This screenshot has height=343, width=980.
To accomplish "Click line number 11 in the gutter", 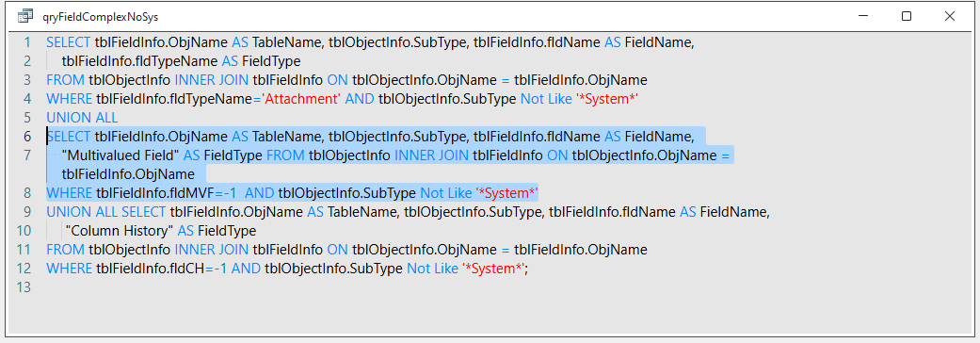I will [x=24, y=250].
